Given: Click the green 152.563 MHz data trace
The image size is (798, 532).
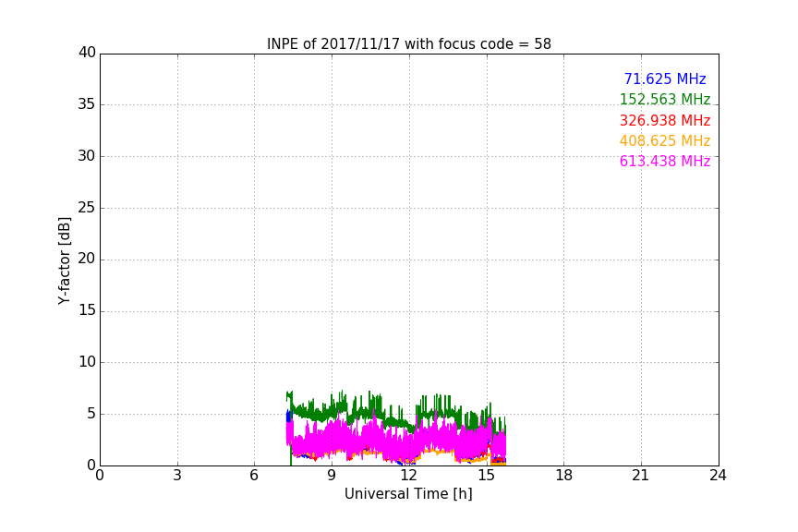Looking at the screenshot, I should click(396, 422).
